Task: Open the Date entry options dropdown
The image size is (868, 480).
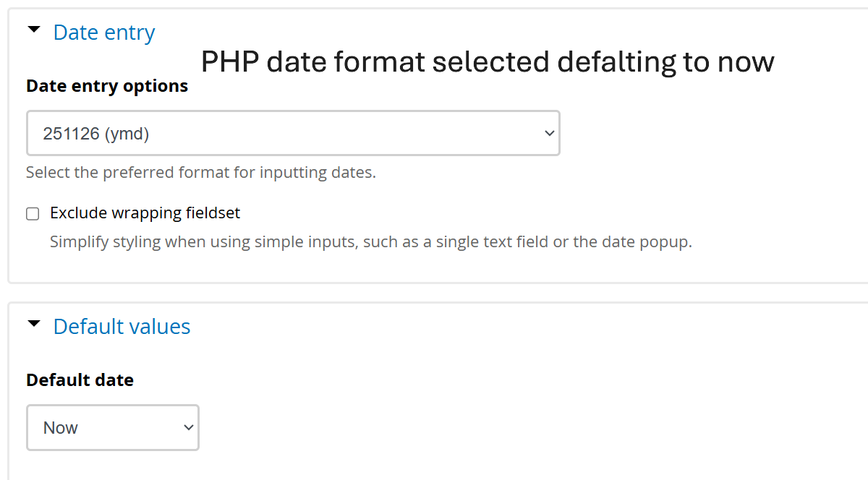Action: point(293,133)
